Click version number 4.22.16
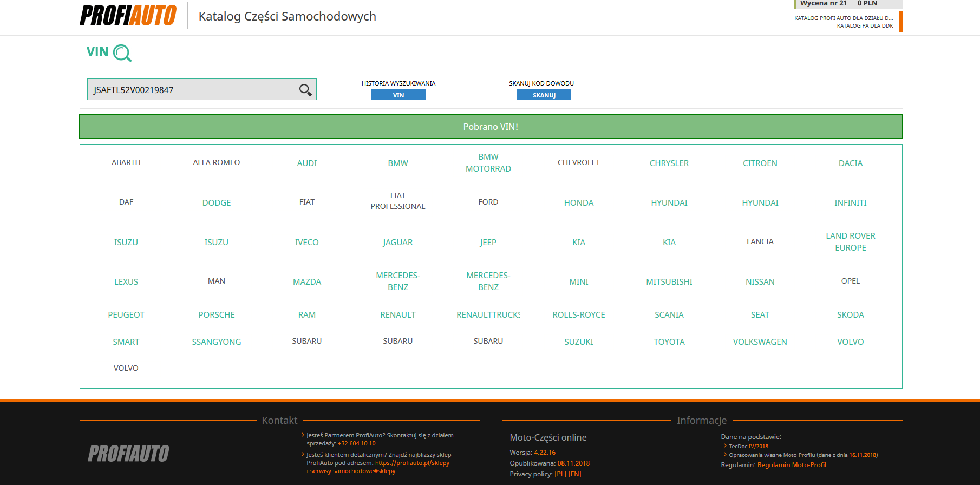The height and width of the screenshot is (485, 980). click(x=545, y=452)
